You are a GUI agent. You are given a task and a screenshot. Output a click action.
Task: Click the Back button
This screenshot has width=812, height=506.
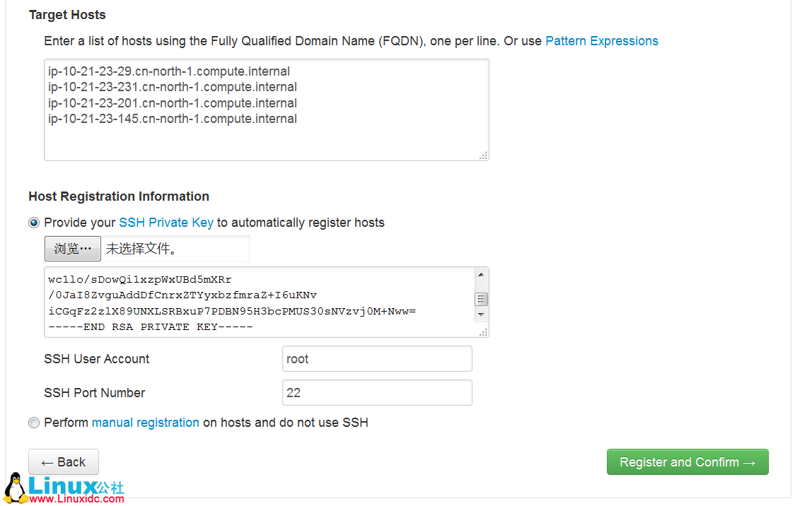(x=64, y=462)
